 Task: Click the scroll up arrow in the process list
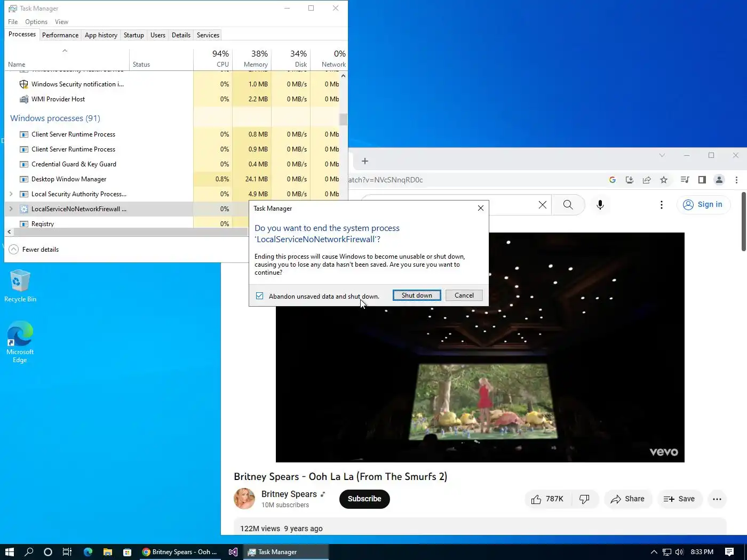343,76
